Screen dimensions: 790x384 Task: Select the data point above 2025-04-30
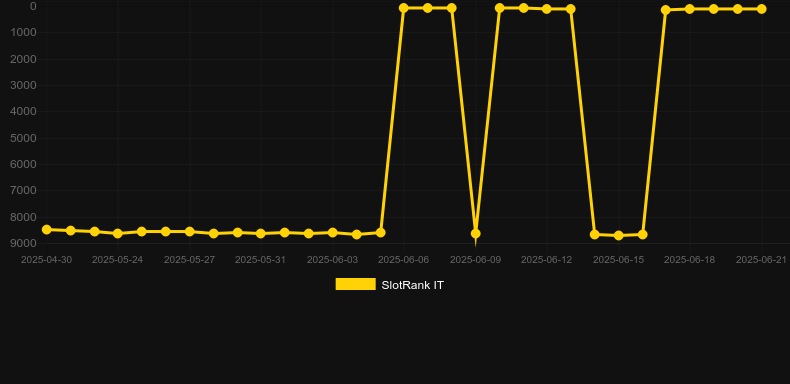click(46, 230)
